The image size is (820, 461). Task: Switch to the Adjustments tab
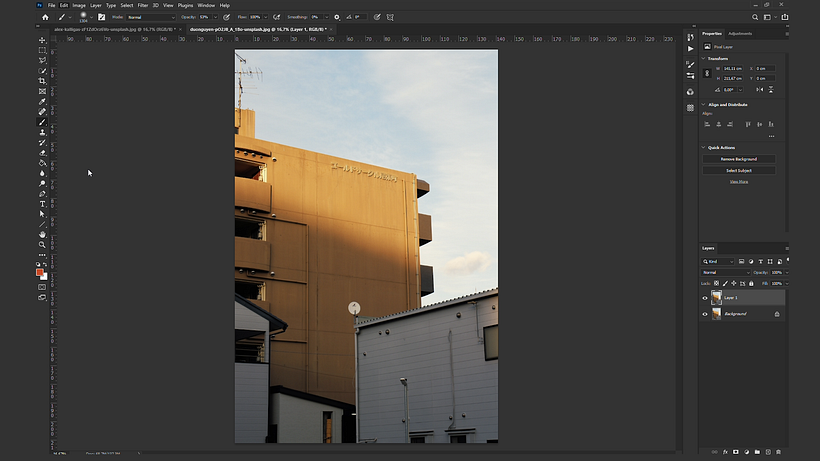click(x=740, y=33)
